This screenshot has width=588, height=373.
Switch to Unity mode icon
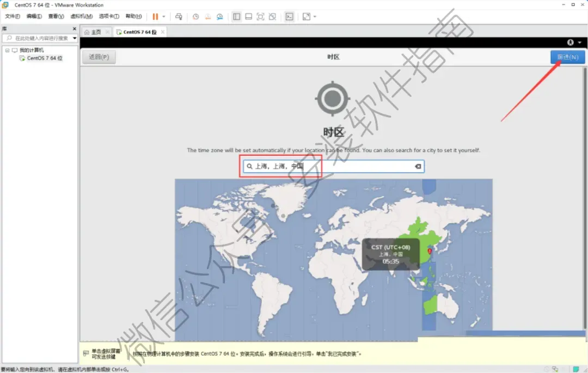273,16
